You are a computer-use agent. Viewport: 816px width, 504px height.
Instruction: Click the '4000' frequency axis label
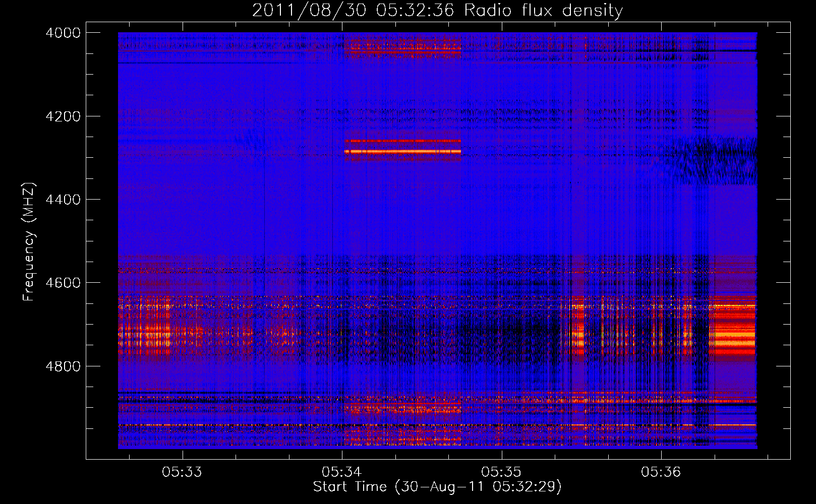click(x=63, y=33)
